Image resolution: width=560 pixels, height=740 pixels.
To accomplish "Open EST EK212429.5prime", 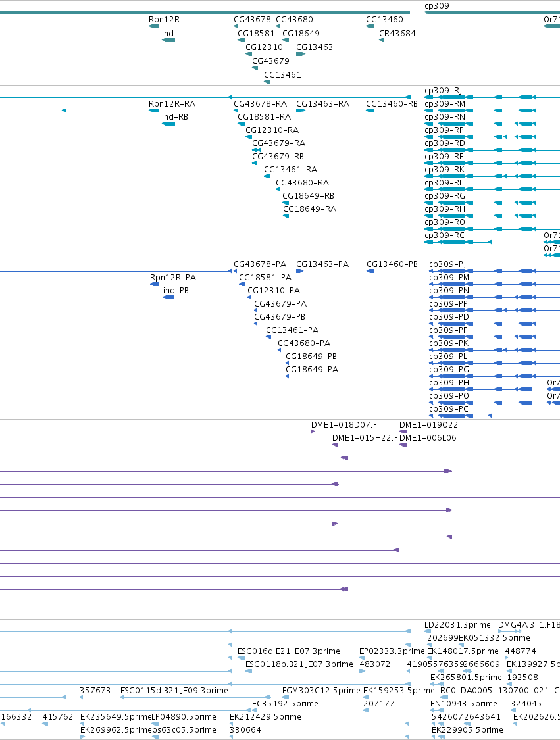I will [265, 716].
